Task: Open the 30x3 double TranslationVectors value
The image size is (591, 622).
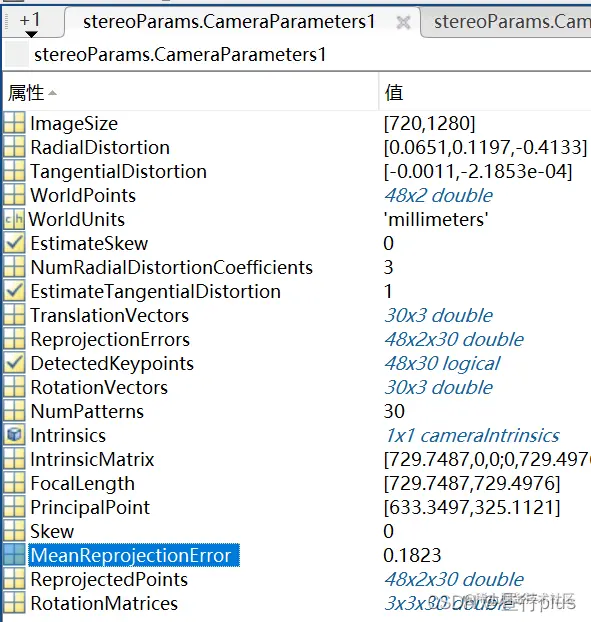Action: point(438,316)
